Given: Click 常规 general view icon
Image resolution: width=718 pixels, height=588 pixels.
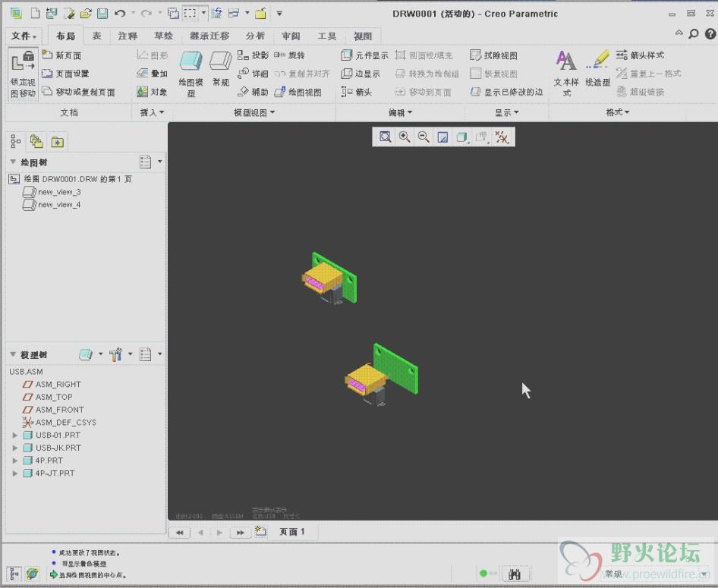Looking at the screenshot, I should pos(221,68).
